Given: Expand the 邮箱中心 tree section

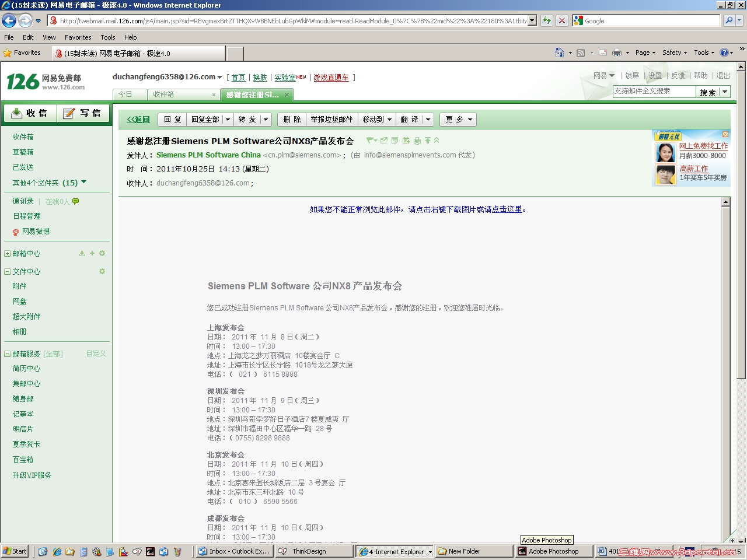Looking at the screenshot, I should (7, 254).
